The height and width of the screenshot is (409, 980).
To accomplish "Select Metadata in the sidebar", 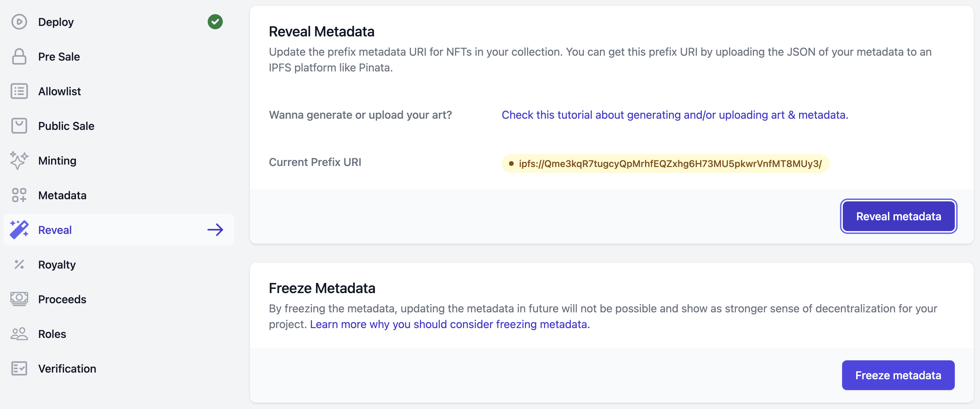I will (x=119, y=195).
